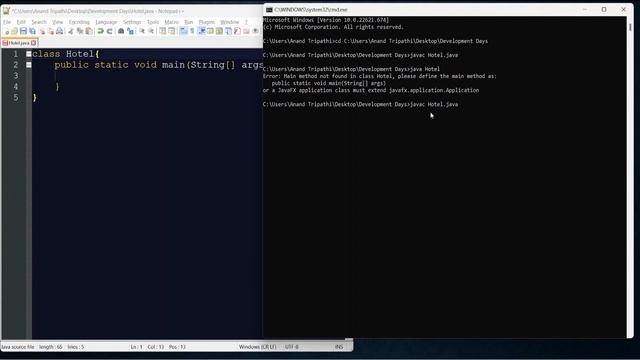Click the Copy toolbar icon

pos(80,31)
